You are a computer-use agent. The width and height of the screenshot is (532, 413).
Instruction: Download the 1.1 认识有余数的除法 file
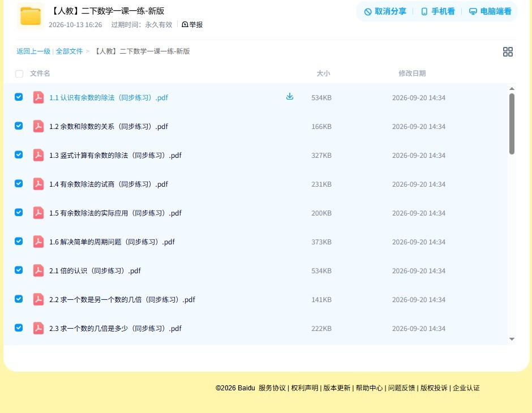click(289, 97)
